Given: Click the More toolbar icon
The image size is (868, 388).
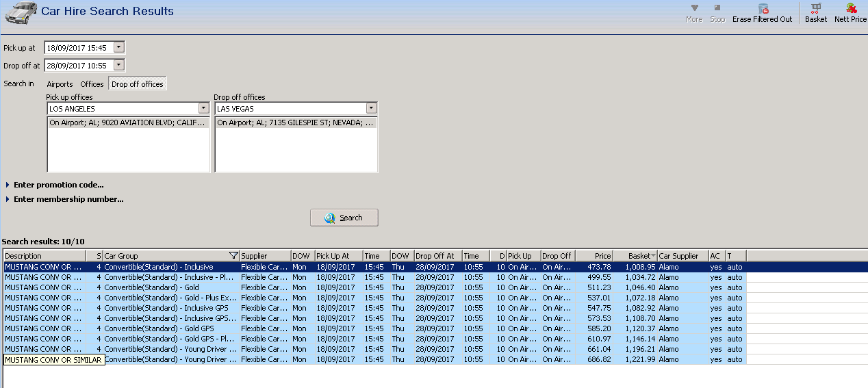Looking at the screenshot, I should pos(694,13).
